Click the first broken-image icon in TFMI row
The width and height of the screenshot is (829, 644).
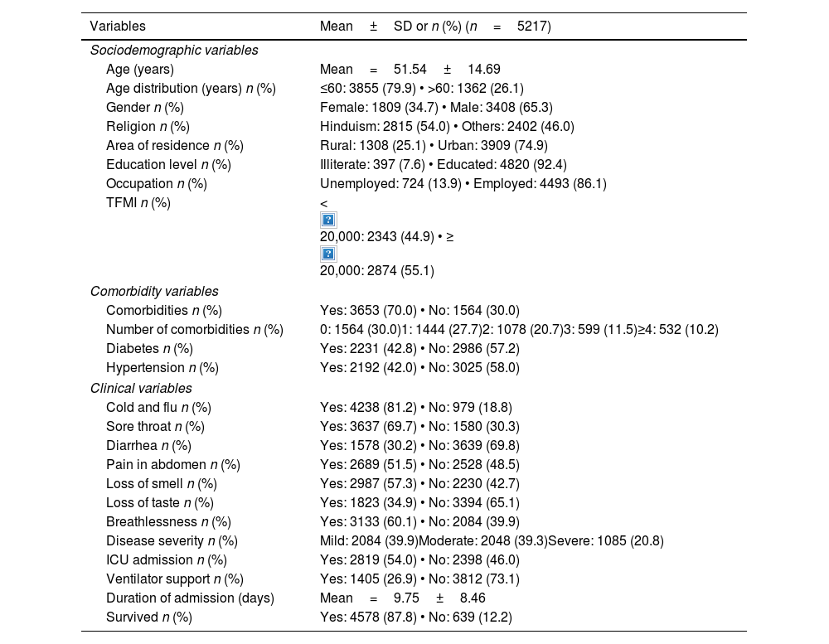(x=328, y=220)
